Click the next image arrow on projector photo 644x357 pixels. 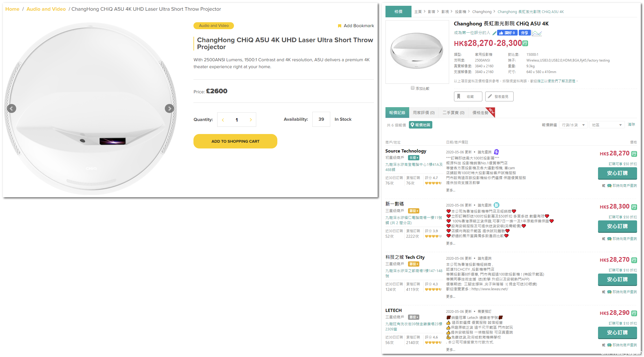(169, 109)
